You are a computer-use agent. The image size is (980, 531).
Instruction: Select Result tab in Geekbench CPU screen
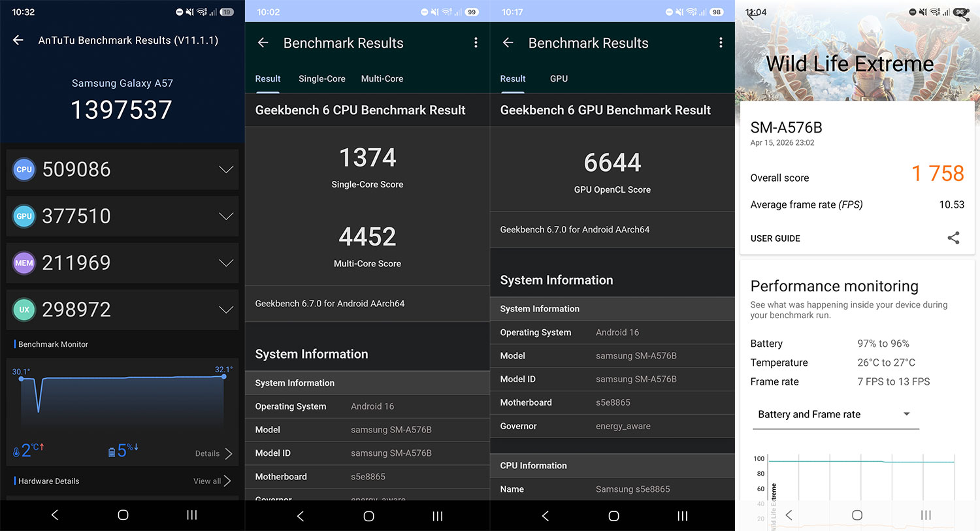pos(268,78)
